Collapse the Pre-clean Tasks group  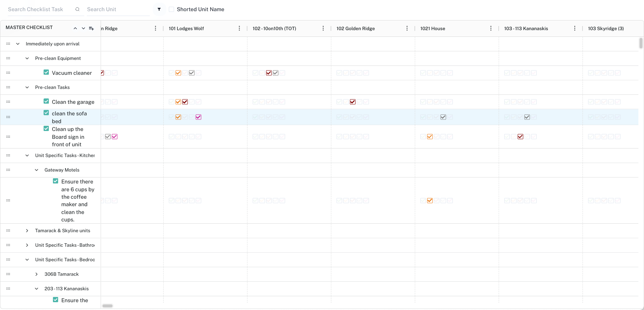pos(27,87)
